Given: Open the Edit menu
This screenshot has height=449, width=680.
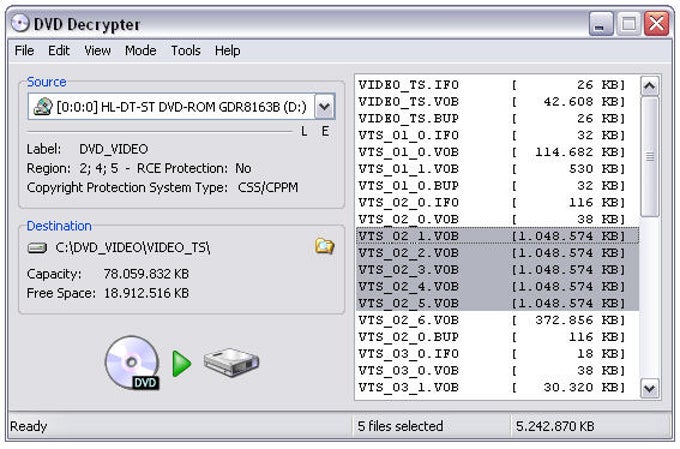Looking at the screenshot, I should (59, 50).
